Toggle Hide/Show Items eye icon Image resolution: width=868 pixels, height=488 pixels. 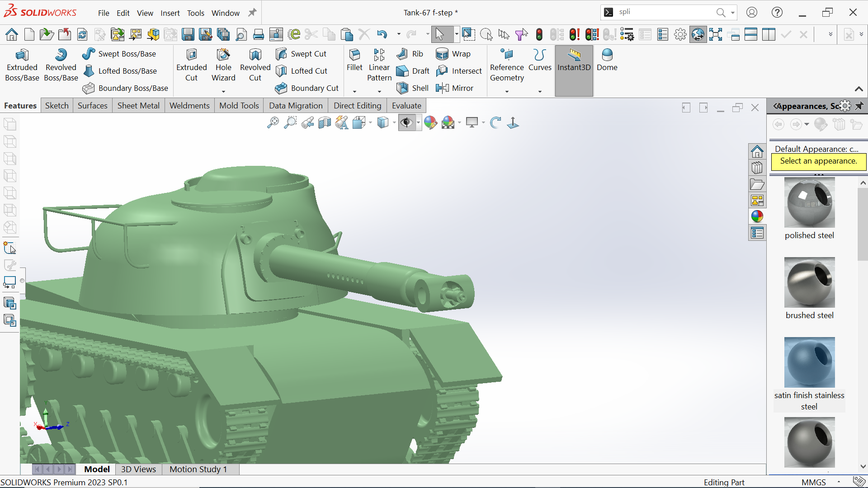coord(406,122)
